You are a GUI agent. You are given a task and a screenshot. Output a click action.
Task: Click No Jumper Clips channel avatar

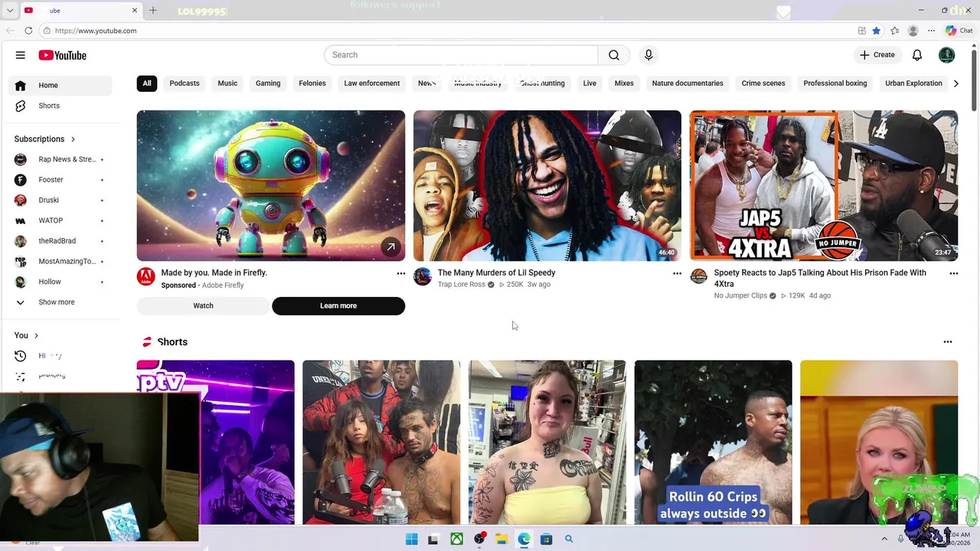pyautogui.click(x=699, y=277)
